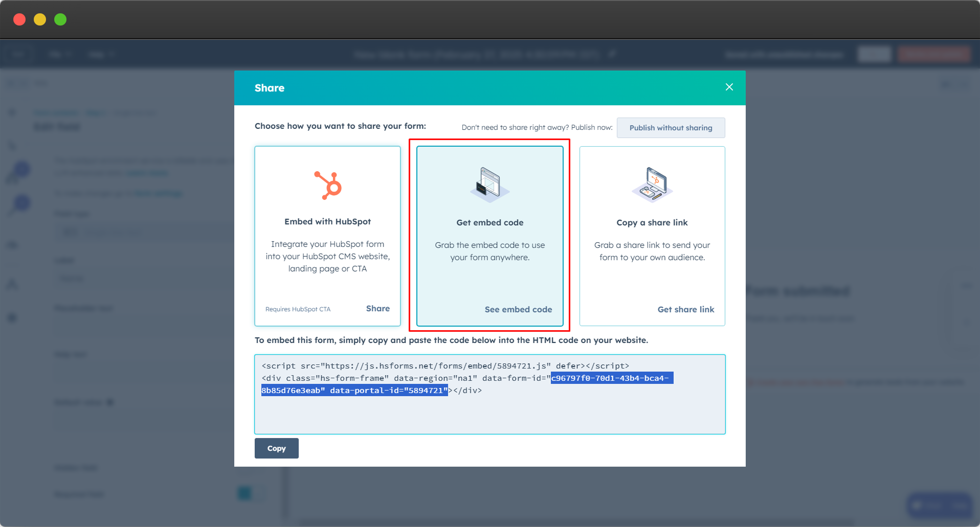Click Publish without sharing button

[671, 128]
